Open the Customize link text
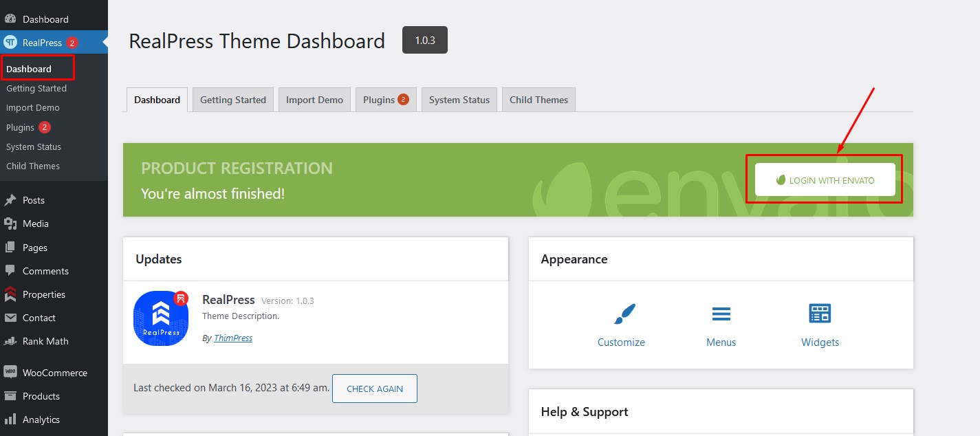Viewport: 980px width, 436px height. coord(621,342)
